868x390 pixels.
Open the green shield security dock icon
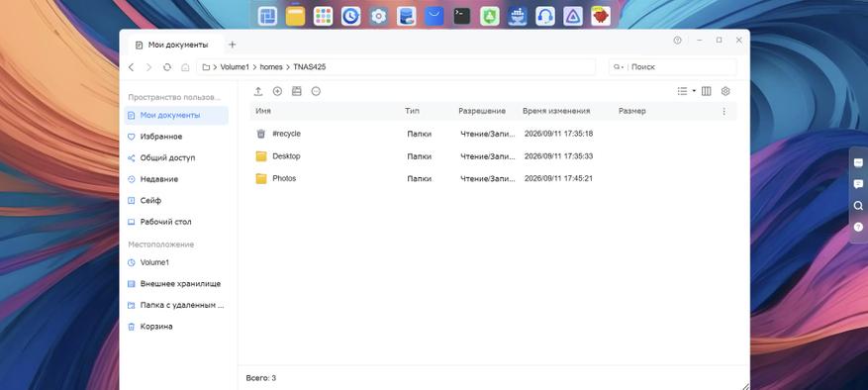490,16
